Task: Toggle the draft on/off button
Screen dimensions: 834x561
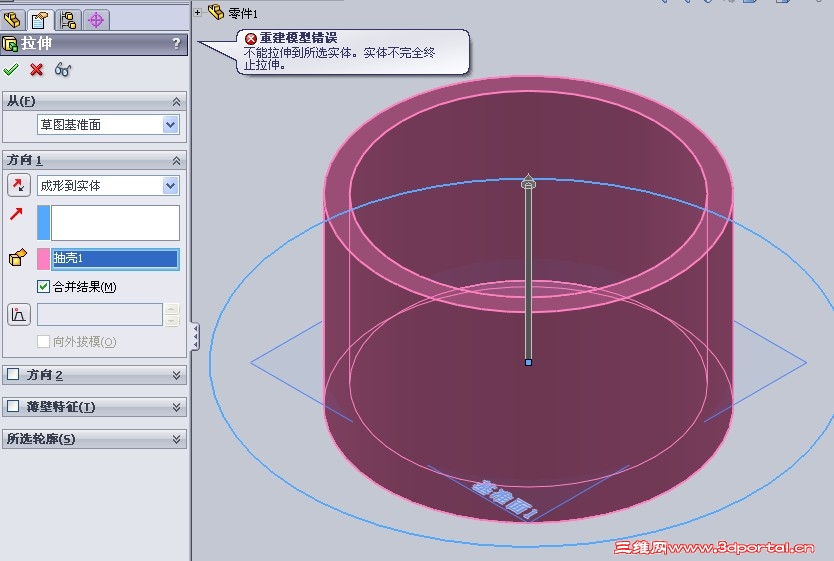Action: [x=19, y=314]
